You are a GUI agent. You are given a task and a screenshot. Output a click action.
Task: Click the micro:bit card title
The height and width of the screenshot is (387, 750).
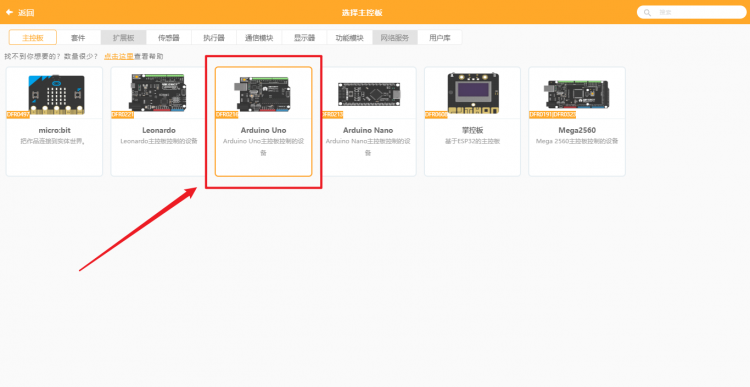click(55, 130)
